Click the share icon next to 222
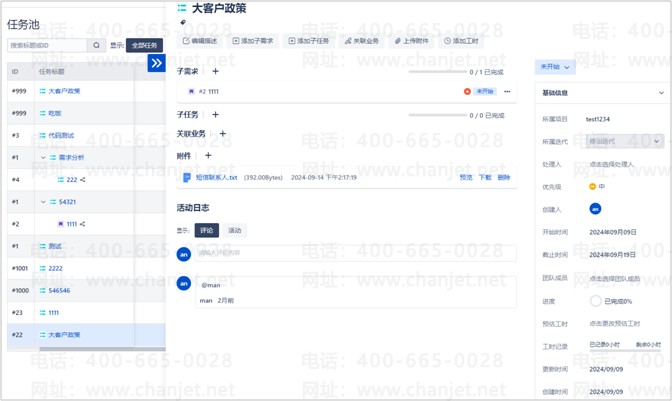Viewport: 672px width, 401px height. tap(83, 180)
